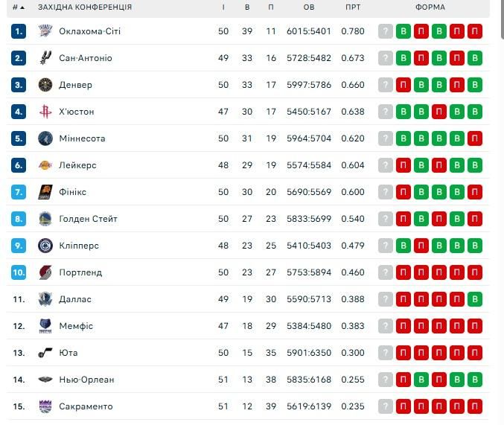The height and width of the screenshot is (425, 504).
Task: Click Даллас's green В form badge
Action: (475, 299)
